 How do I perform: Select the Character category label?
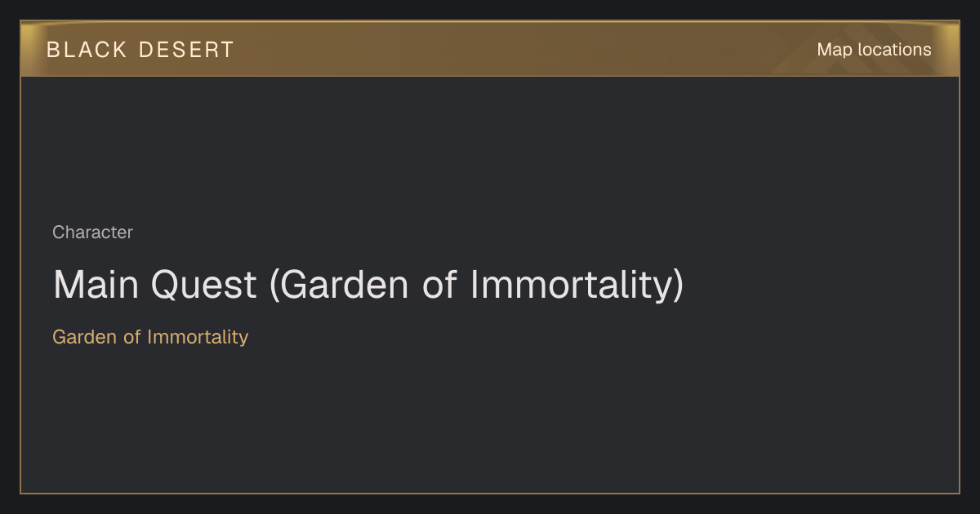tap(92, 233)
